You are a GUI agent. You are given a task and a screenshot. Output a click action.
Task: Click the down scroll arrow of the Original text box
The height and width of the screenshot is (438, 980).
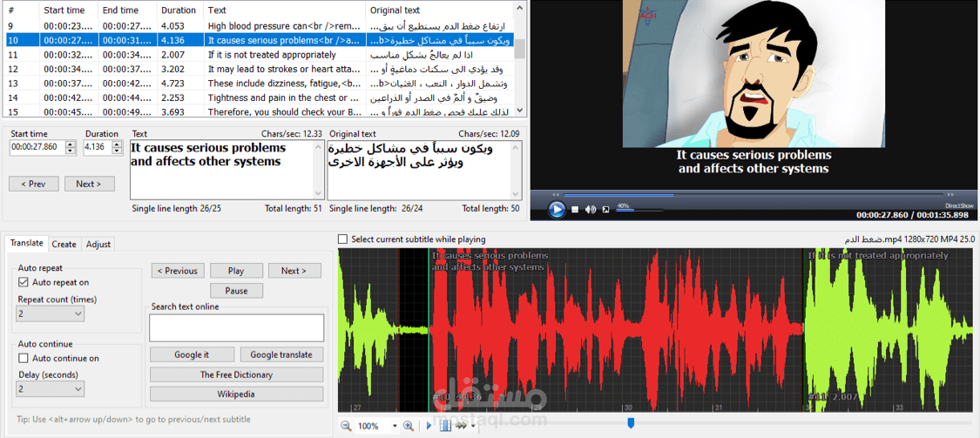point(516,193)
